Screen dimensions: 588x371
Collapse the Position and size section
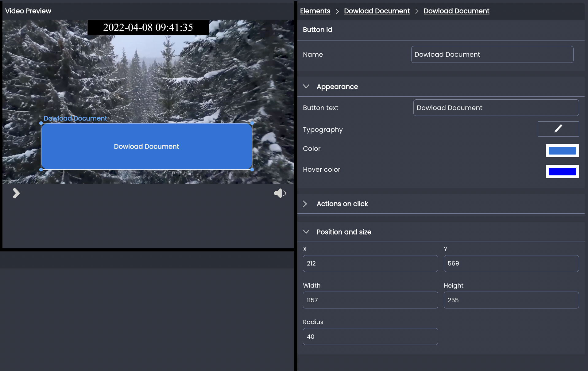[306, 232]
